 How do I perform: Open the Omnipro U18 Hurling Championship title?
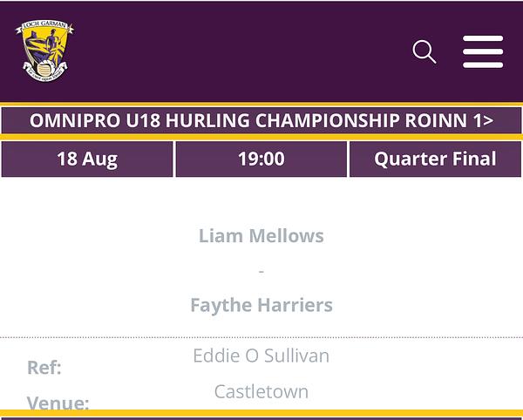click(244, 121)
